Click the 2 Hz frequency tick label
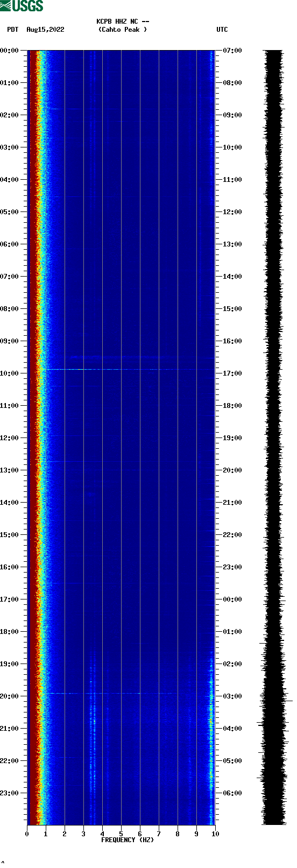This screenshot has height=868, width=297. tap(65, 834)
